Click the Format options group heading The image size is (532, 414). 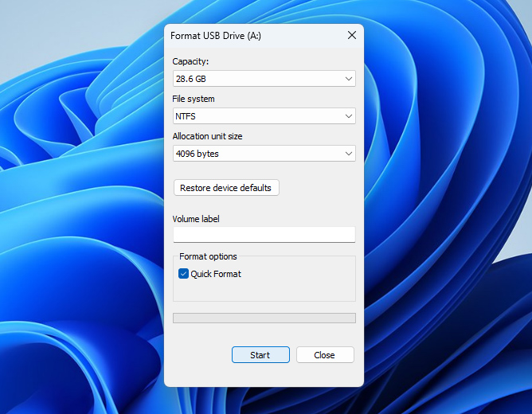click(208, 256)
